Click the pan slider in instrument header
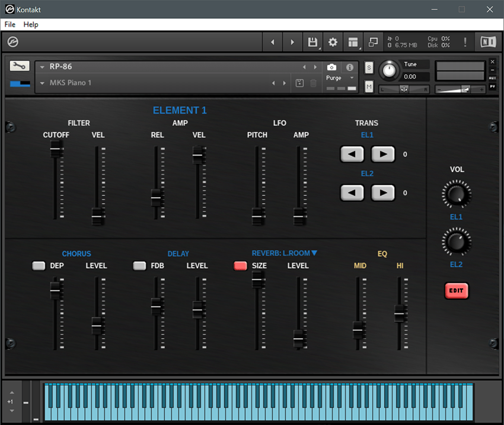504x425 pixels. pos(404,90)
